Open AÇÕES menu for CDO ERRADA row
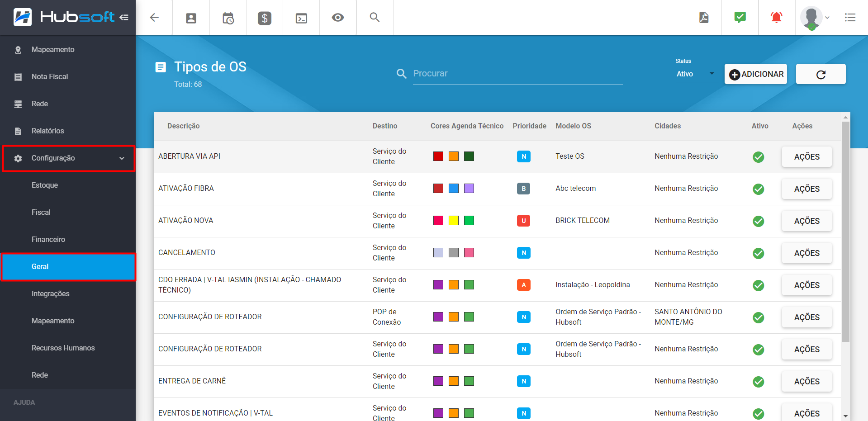Image resolution: width=868 pixels, height=421 pixels. 807,285
